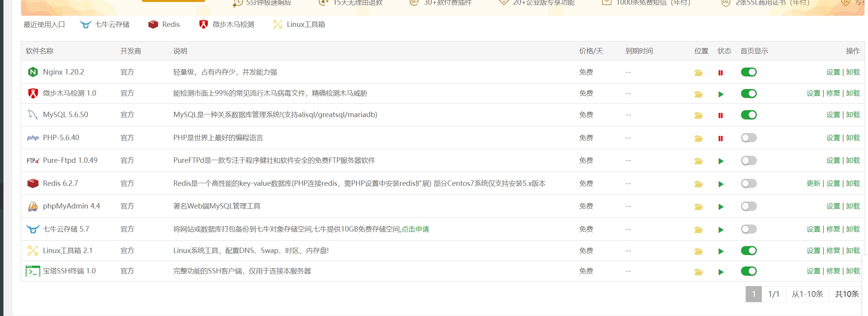Click the green running status icon for Pure-Ftpd

coord(721,161)
